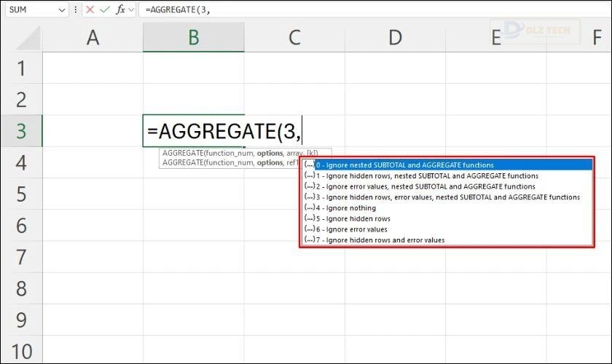612x364 pixels.
Task: Click into the formula bar text
Action: [374, 9]
